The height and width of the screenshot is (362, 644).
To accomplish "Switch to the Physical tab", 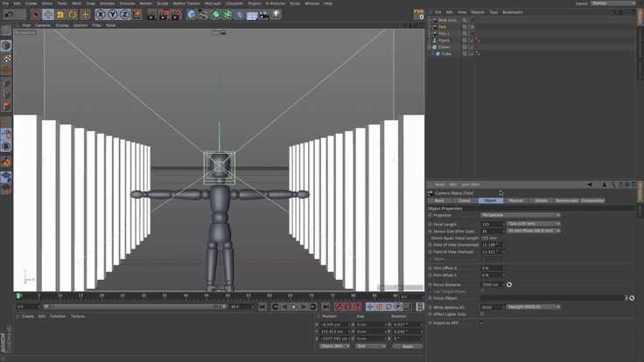I will (x=516, y=201).
